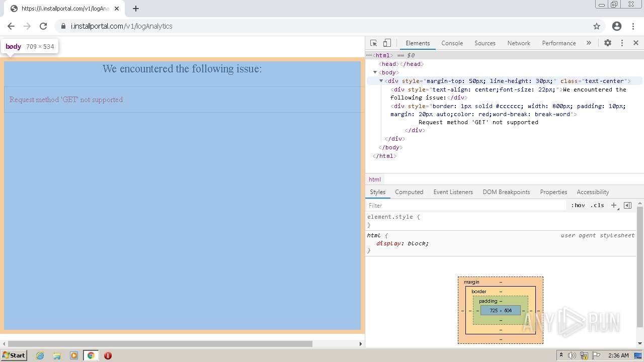Click the network tray icon

tap(585, 355)
